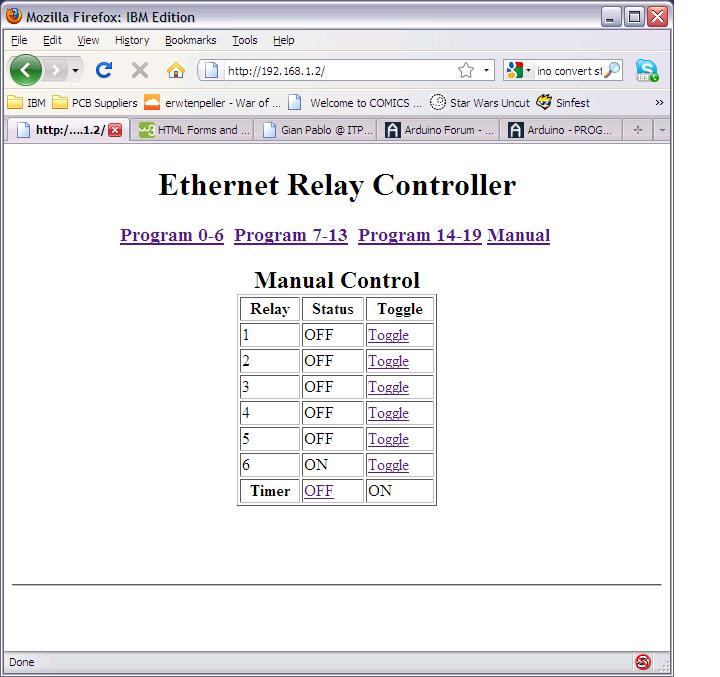Open the IBM bookmarks folder

(x=27, y=102)
